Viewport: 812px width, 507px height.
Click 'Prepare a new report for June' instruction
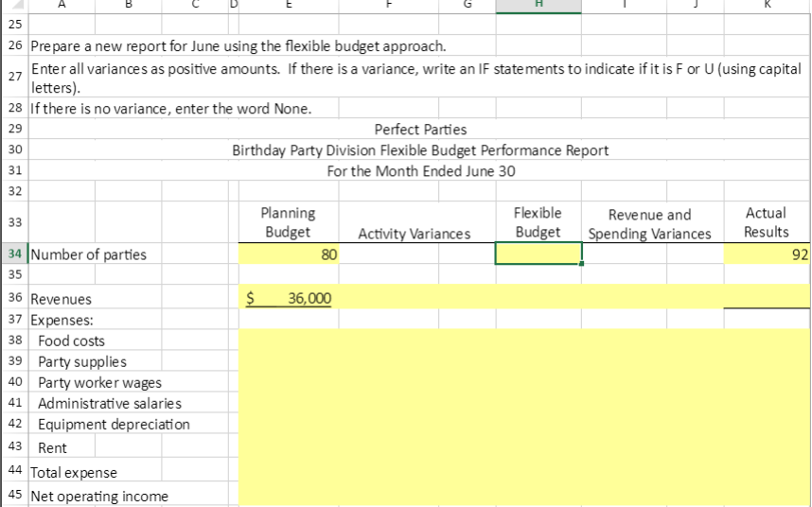point(238,46)
